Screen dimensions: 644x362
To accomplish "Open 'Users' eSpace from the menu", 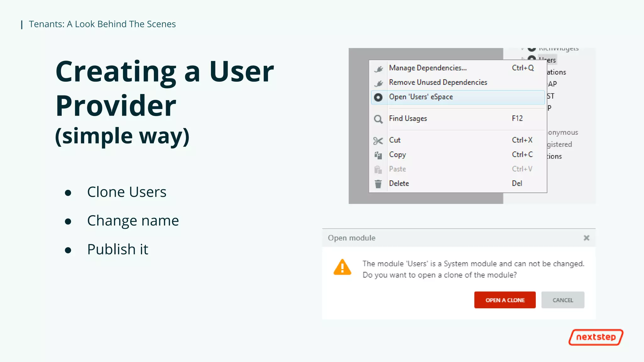I will [x=458, y=97].
